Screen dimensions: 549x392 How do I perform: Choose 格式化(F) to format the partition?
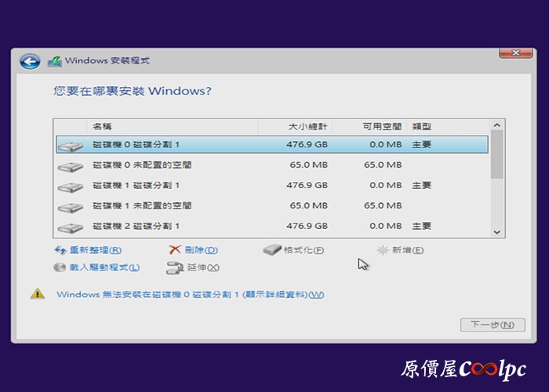[x=304, y=250]
